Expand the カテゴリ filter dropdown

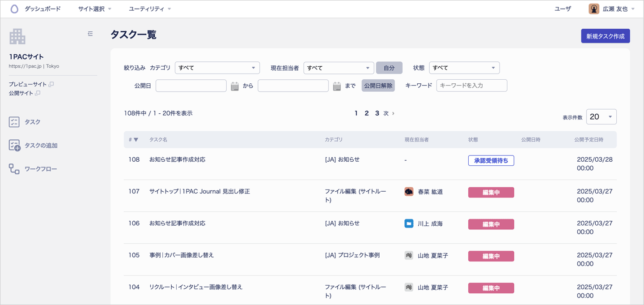(217, 68)
